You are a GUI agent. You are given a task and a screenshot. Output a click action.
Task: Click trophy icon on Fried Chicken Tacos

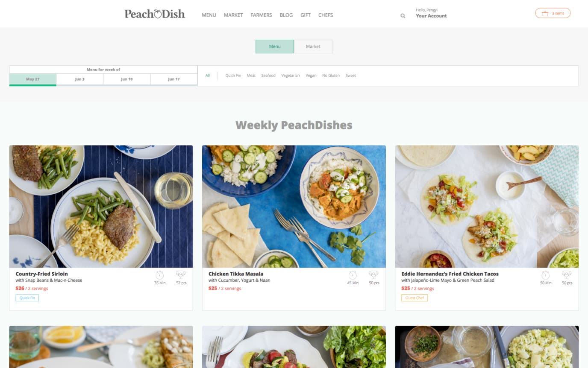pos(567,275)
